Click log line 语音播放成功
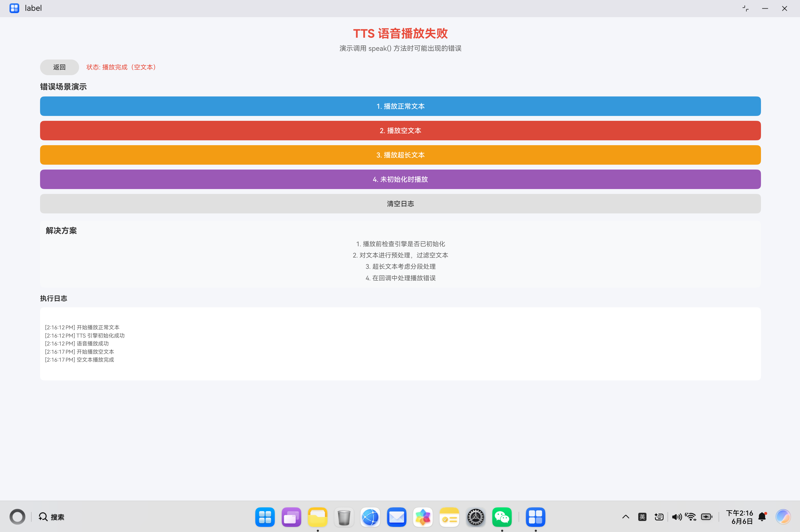 [x=77, y=344]
